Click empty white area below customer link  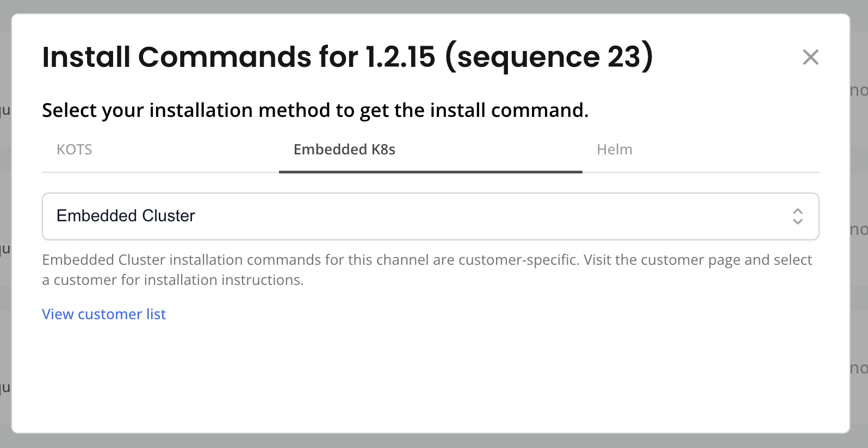(430, 375)
